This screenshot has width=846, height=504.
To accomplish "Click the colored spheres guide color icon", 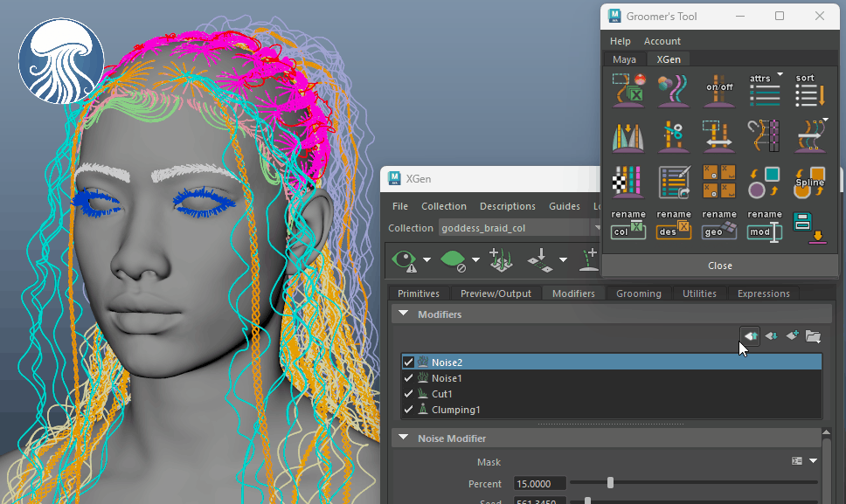I will (673, 89).
